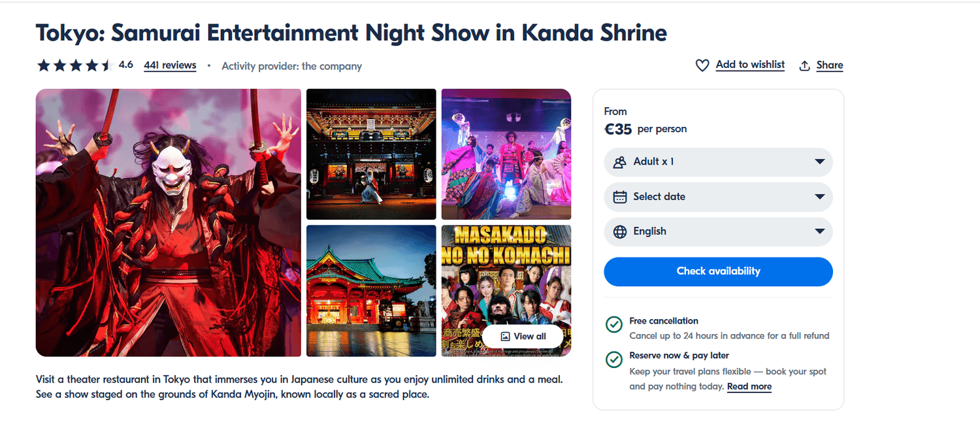
Task: Click the share upload icon
Action: coord(805,65)
